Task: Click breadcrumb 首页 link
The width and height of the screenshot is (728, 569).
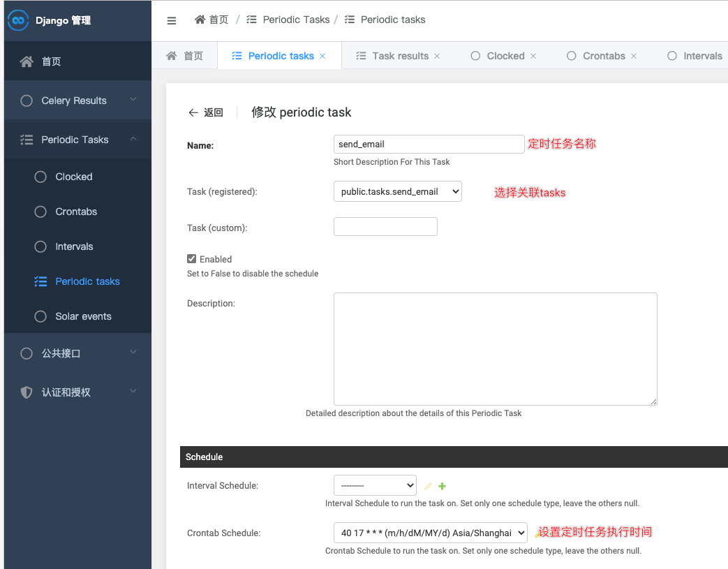Action: (218, 20)
